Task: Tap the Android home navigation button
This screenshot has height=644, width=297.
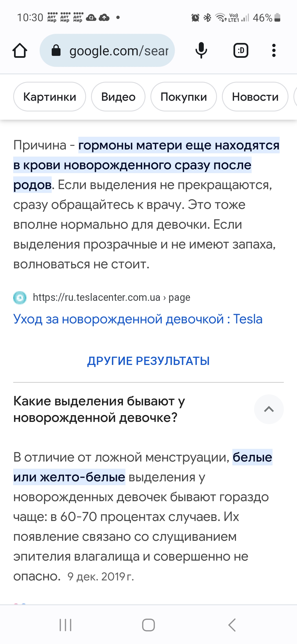Action: (148, 625)
